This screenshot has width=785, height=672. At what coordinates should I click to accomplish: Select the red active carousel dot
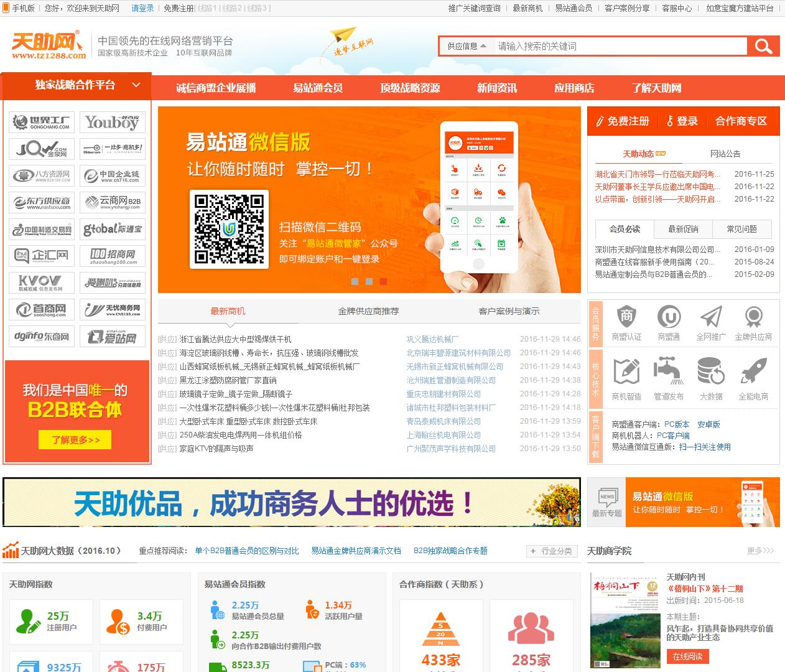[383, 281]
